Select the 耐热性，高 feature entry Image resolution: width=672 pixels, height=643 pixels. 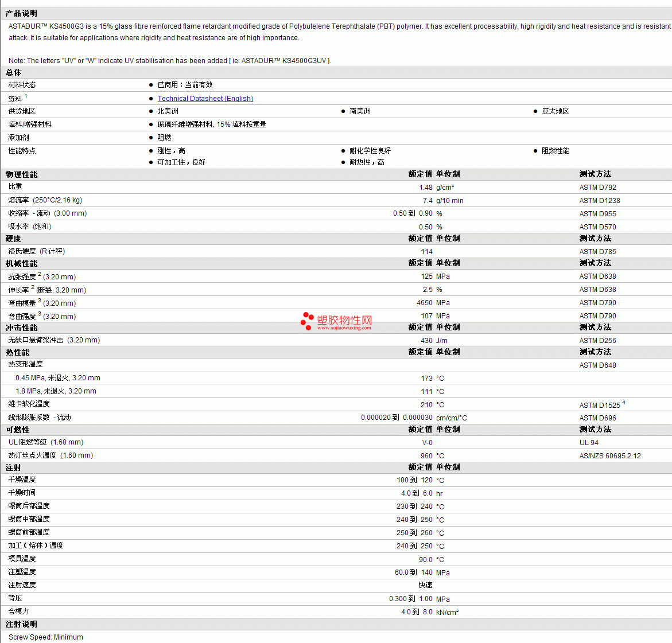point(367,162)
